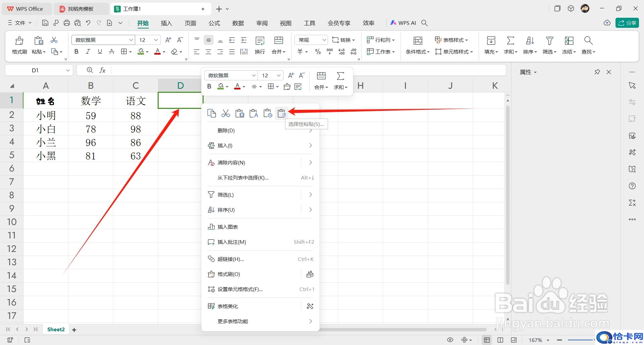The height and width of the screenshot is (345, 644).
Task: Toggle Italic in the main ribbon
Action: tap(88, 52)
